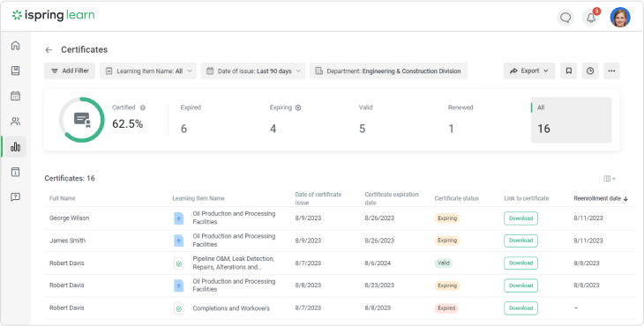The height and width of the screenshot is (326, 644).
Task: Click the Date of certificate issue header
Action: 318,198
